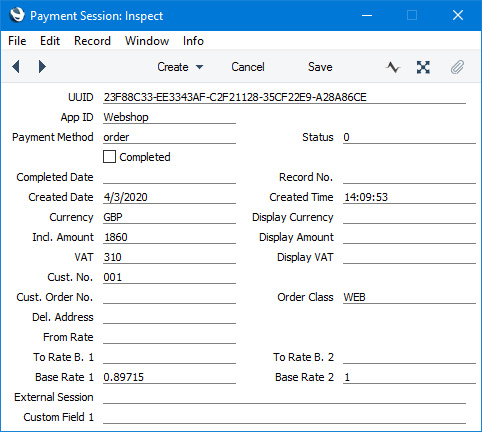Open the record history activity icon
Image resolution: width=482 pixels, height=432 pixels.
[x=393, y=67]
